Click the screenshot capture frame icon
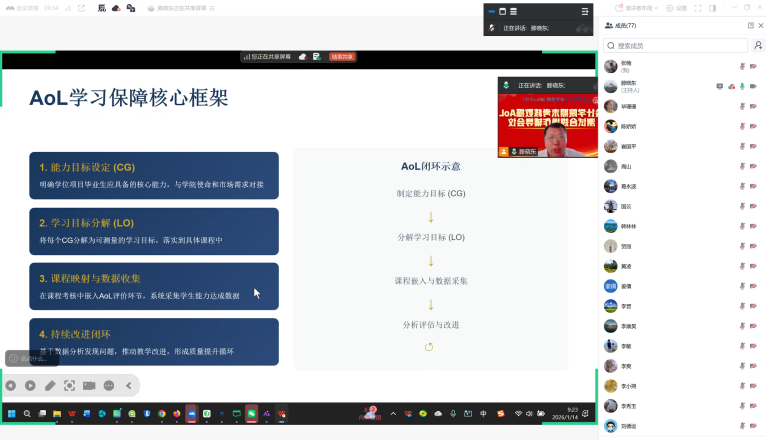 [69, 385]
